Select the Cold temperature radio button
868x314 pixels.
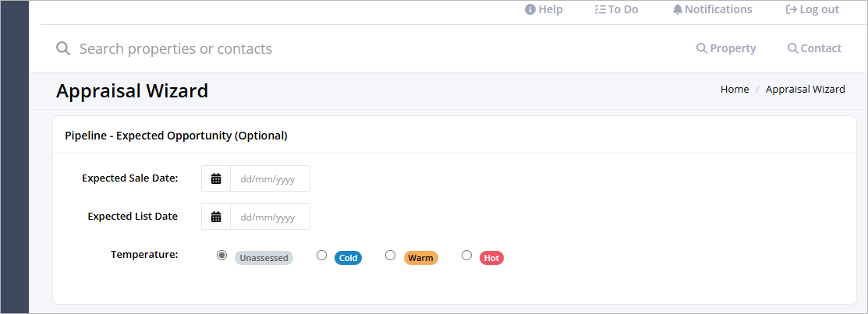(321, 256)
